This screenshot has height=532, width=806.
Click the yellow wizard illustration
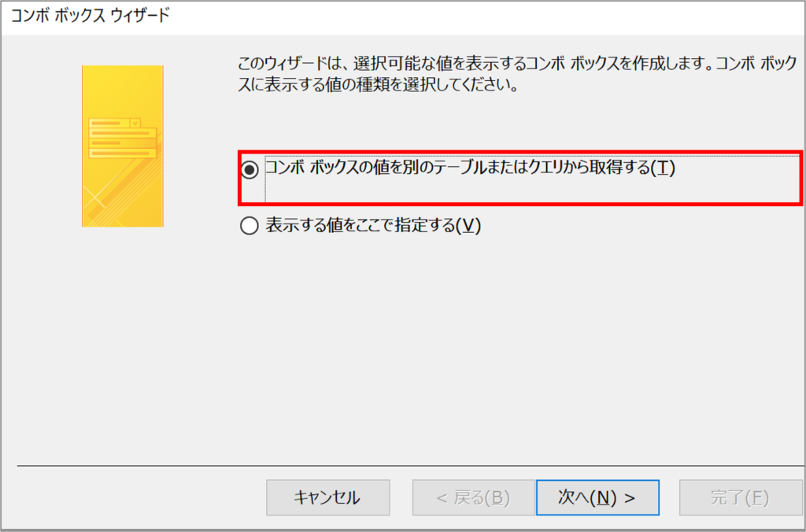pyautogui.click(x=122, y=146)
